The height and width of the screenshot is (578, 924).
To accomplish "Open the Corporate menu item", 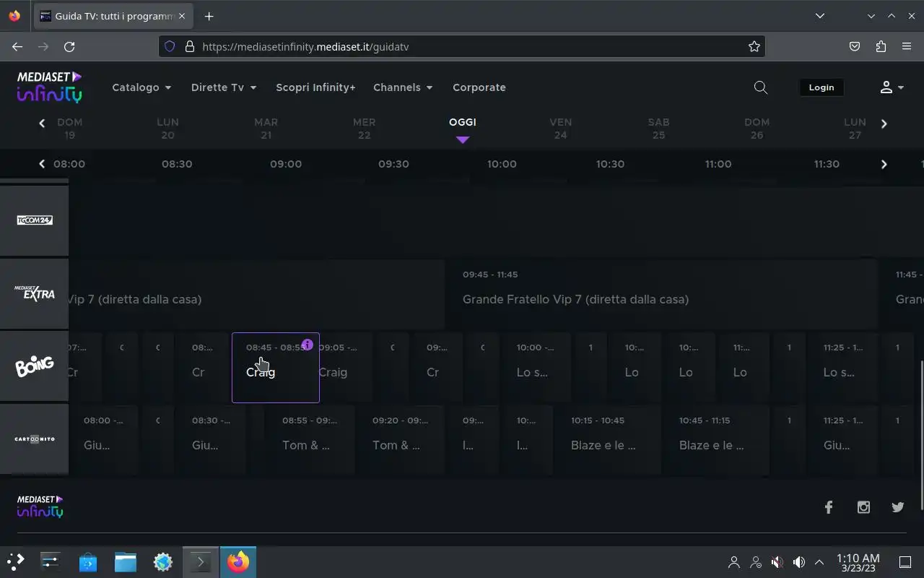I will (479, 87).
